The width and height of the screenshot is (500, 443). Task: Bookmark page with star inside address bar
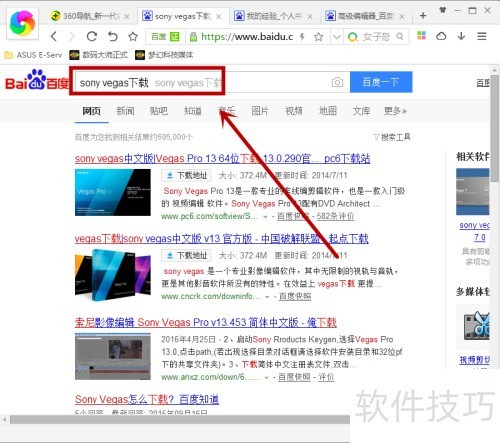click(x=319, y=36)
